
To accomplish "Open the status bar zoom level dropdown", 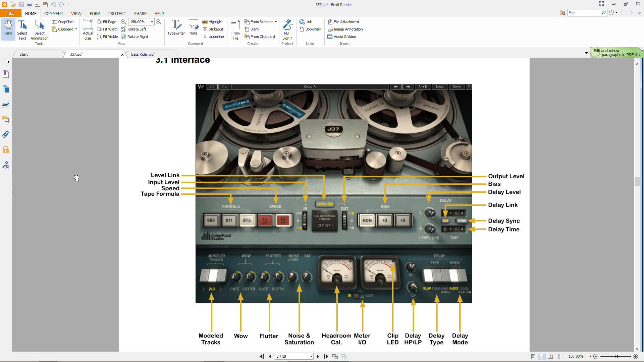I will click(x=590, y=356).
